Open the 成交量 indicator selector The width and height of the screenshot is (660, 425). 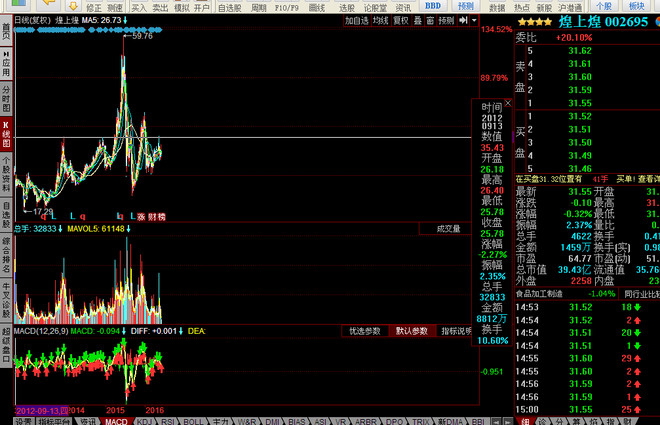448,228
